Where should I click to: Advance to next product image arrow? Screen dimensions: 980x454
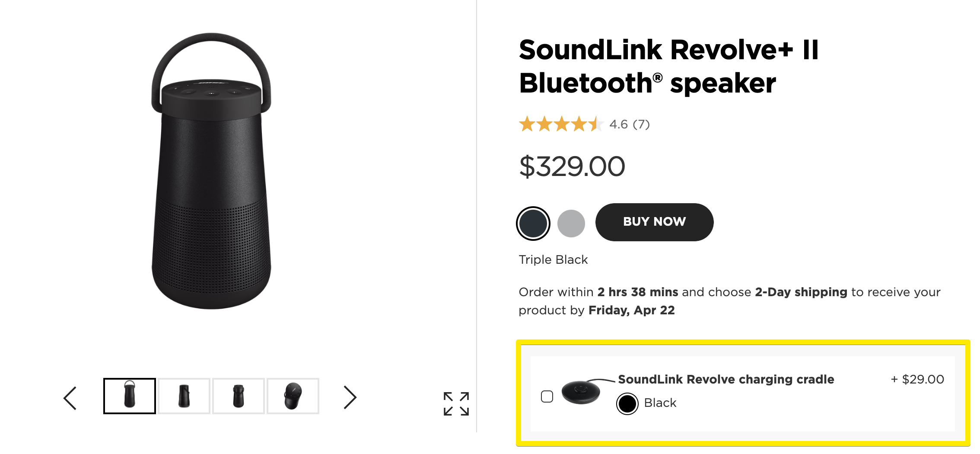click(351, 396)
